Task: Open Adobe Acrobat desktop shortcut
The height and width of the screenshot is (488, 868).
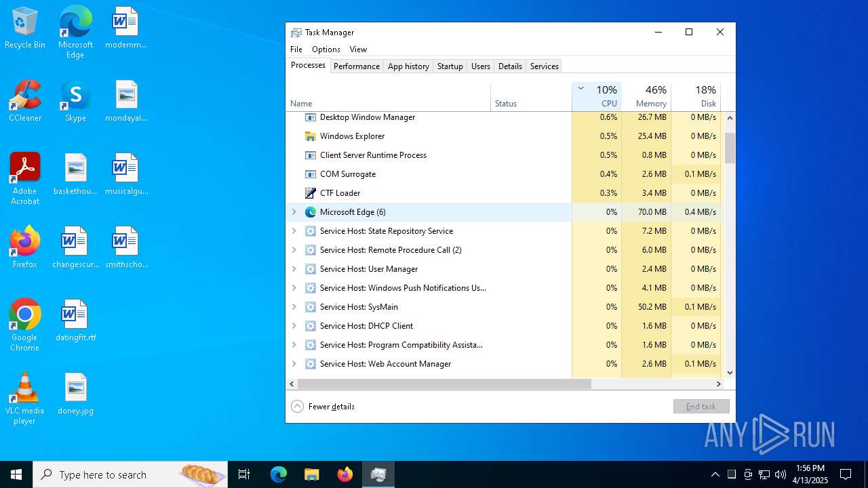Action: tap(25, 179)
